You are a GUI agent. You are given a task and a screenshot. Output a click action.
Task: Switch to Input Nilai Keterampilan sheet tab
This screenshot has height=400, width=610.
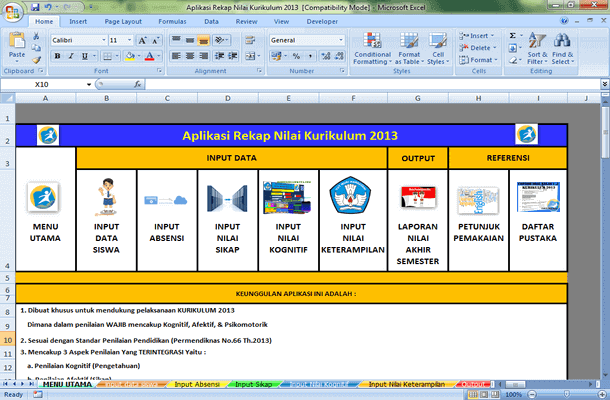[407, 384]
